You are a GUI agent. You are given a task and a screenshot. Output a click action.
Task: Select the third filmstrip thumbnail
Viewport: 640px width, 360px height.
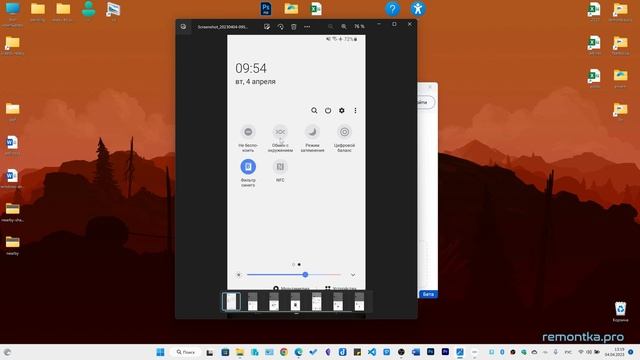coord(274,302)
